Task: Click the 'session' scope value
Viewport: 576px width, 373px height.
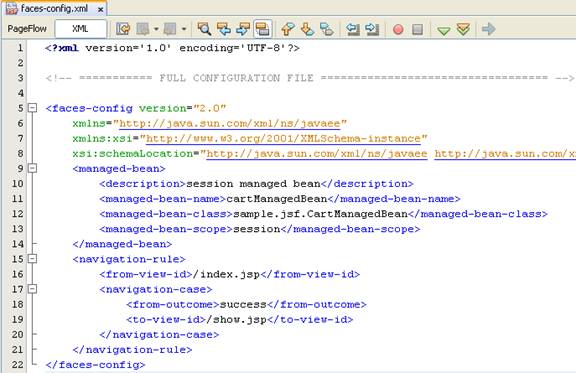Action: click(257, 229)
